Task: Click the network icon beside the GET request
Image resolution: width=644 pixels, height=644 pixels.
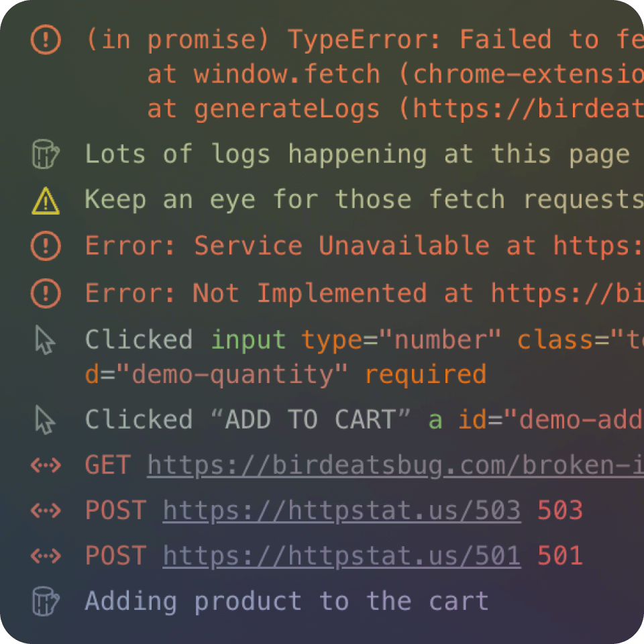Action: [x=44, y=465]
